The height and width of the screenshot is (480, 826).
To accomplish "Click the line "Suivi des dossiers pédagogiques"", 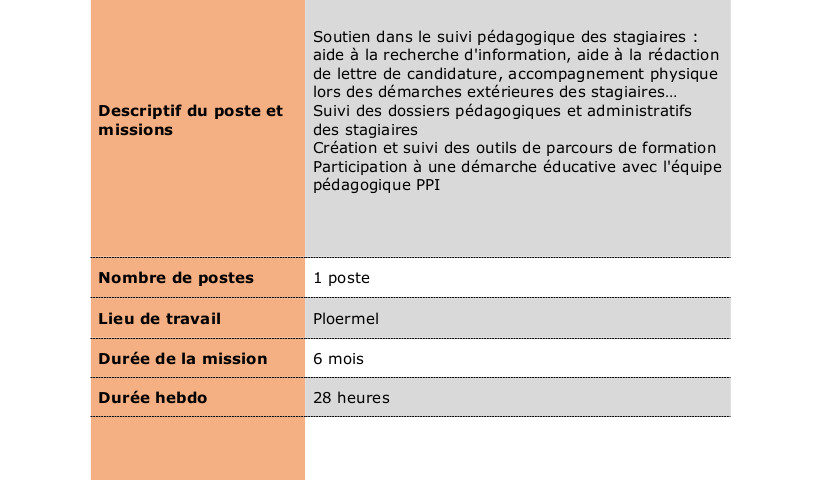I will (503, 111).
